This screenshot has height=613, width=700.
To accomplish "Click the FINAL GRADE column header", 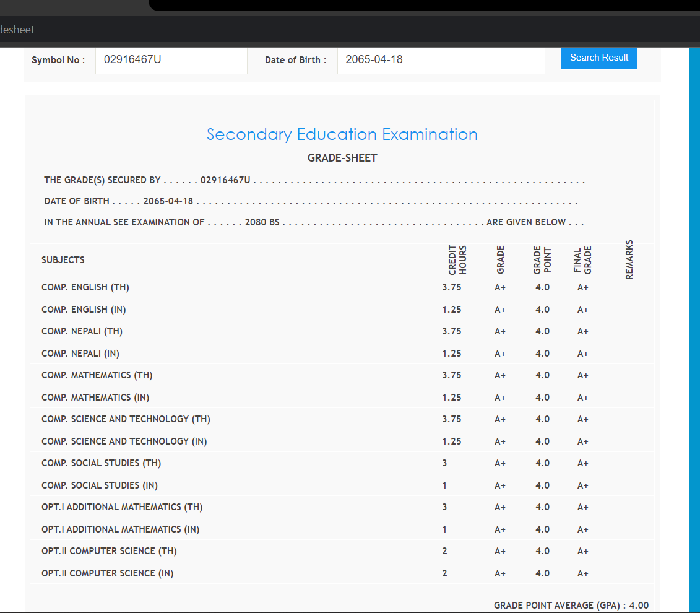I will (x=582, y=260).
